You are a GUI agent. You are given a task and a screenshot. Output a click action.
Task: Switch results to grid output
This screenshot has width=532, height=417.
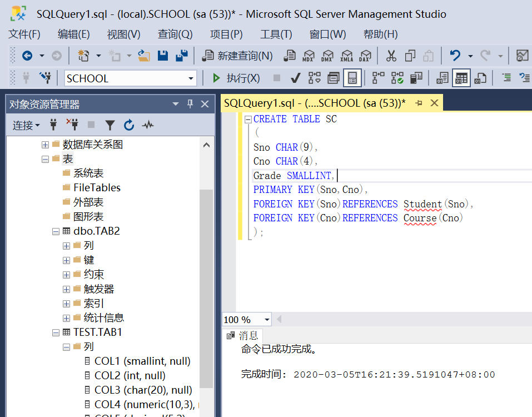(461, 78)
